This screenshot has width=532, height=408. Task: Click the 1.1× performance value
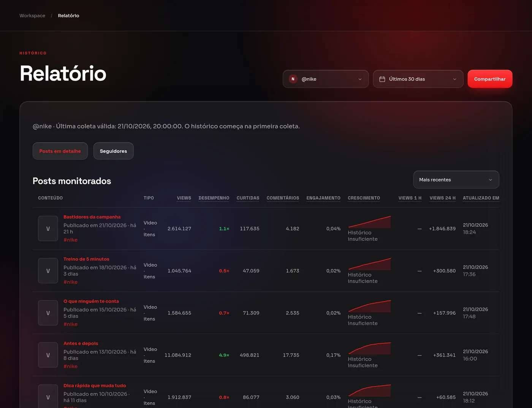[224, 229]
